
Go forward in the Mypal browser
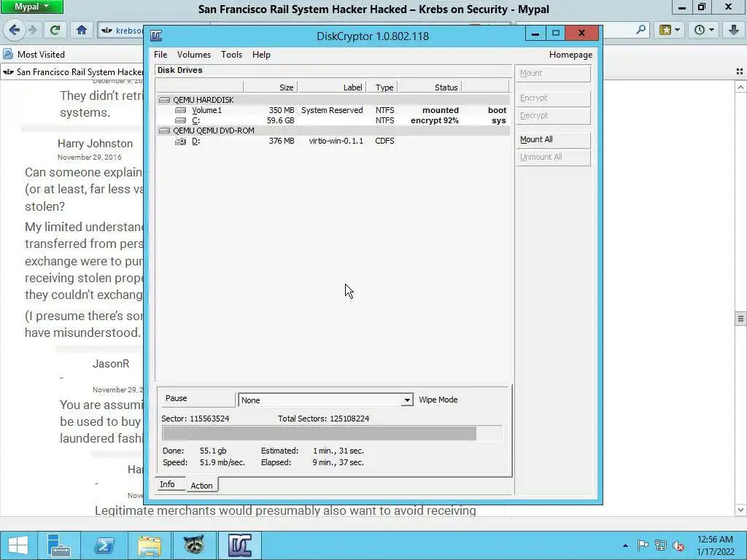click(x=33, y=30)
